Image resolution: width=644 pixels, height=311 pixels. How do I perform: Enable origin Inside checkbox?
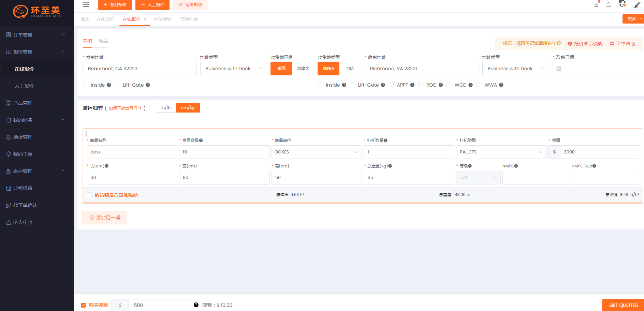click(85, 85)
